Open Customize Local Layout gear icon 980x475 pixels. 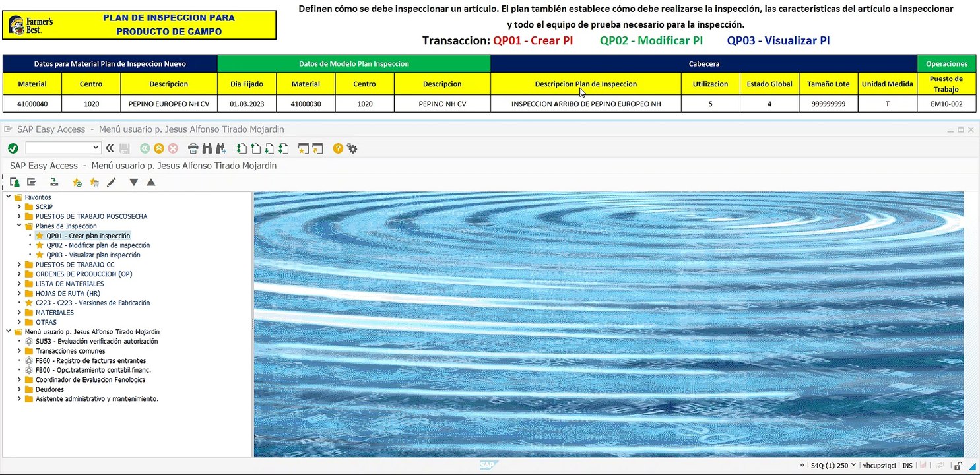pos(352,148)
